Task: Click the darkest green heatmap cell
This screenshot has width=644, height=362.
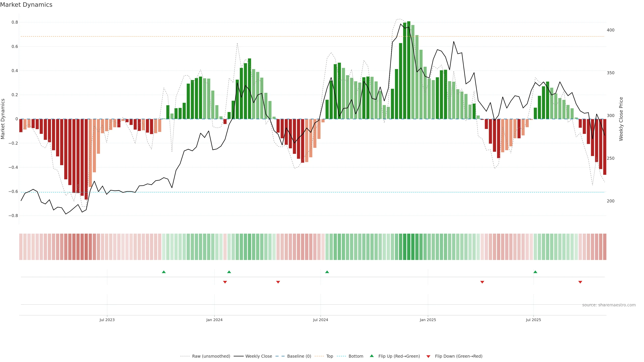Action: click(x=409, y=247)
